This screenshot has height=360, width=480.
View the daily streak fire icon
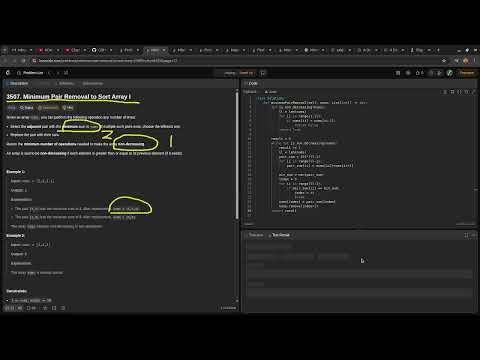click(419, 73)
